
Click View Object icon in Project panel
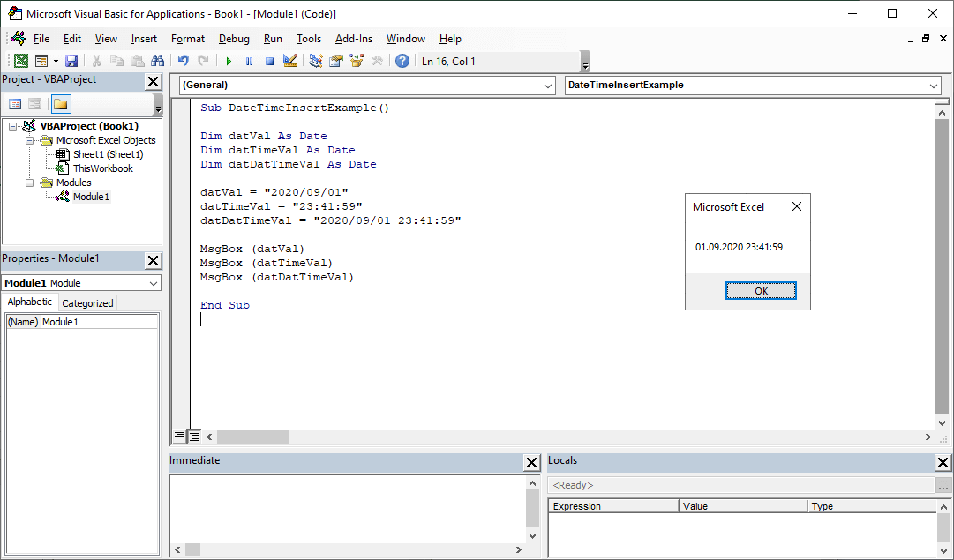pos(34,104)
